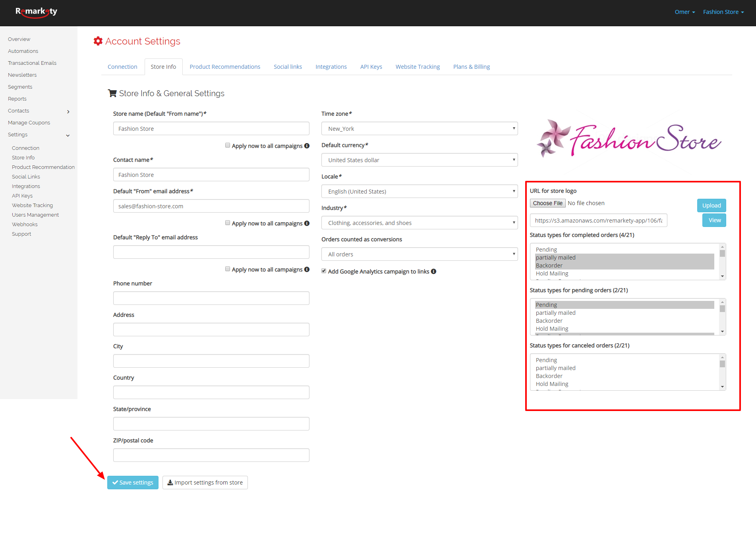Open the Industry dropdown

tap(420, 223)
